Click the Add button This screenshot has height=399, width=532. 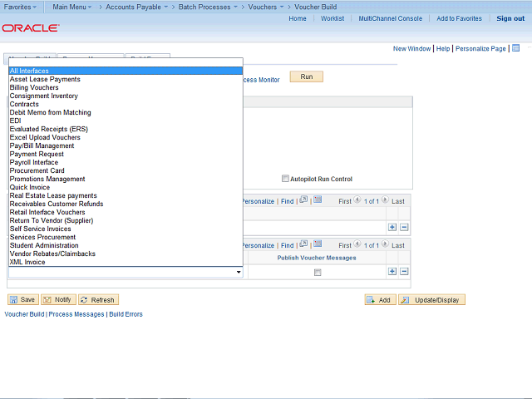tap(381, 300)
